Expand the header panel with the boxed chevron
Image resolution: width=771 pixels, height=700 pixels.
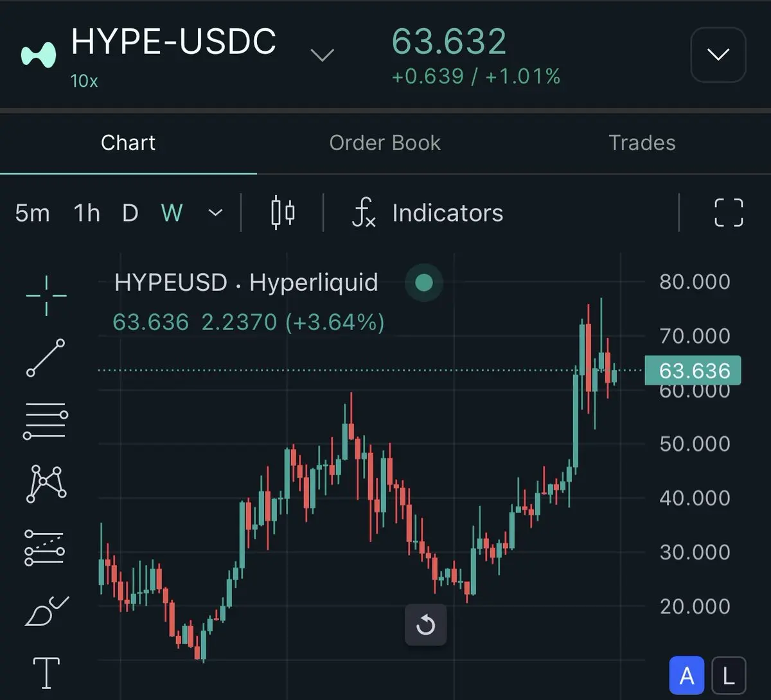718,55
